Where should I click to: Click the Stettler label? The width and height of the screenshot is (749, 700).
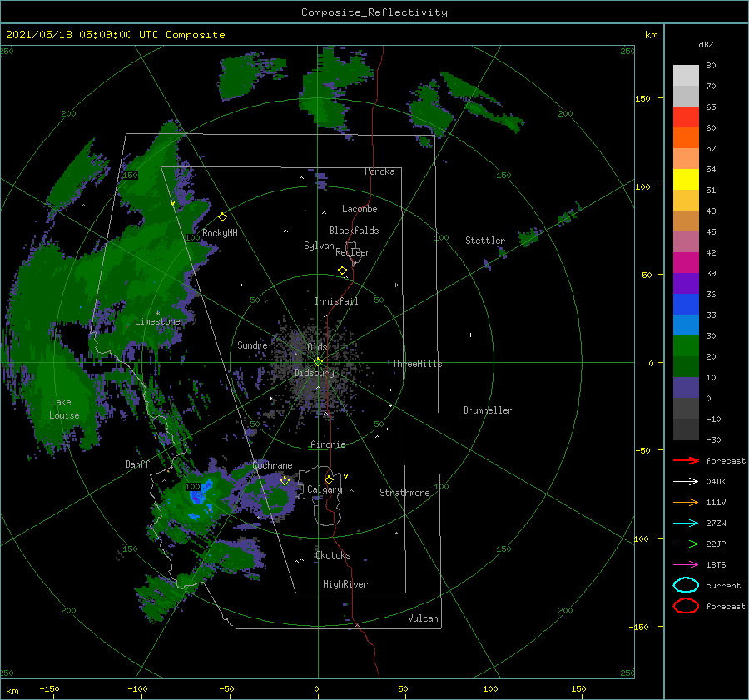pos(485,241)
